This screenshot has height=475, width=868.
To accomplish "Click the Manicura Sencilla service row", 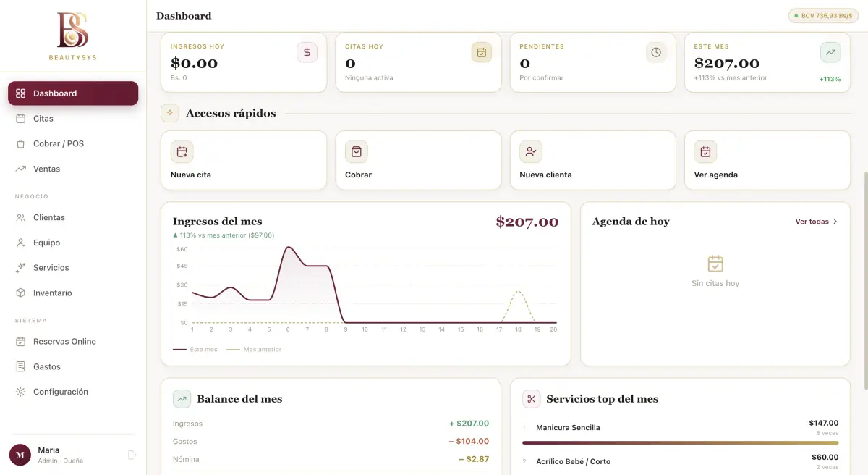I will 680,431.
